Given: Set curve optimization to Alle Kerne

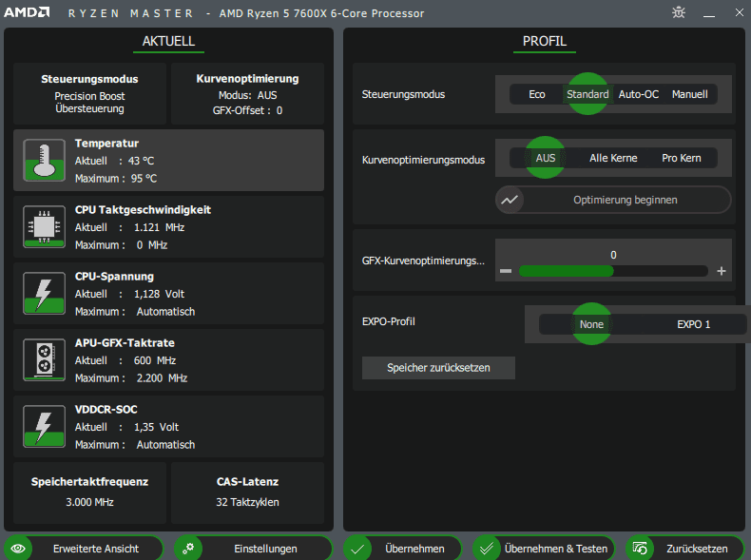Looking at the screenshot, I should 613,158.
